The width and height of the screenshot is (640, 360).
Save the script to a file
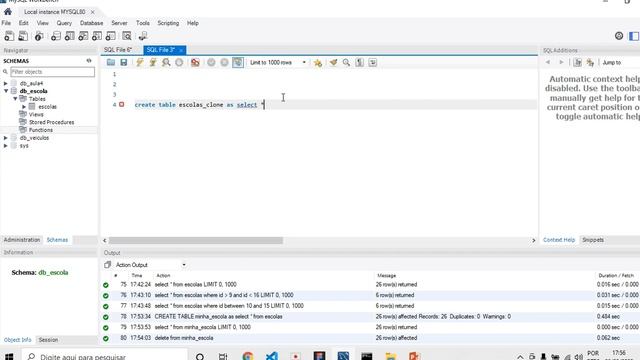click(x=124, y=62)
